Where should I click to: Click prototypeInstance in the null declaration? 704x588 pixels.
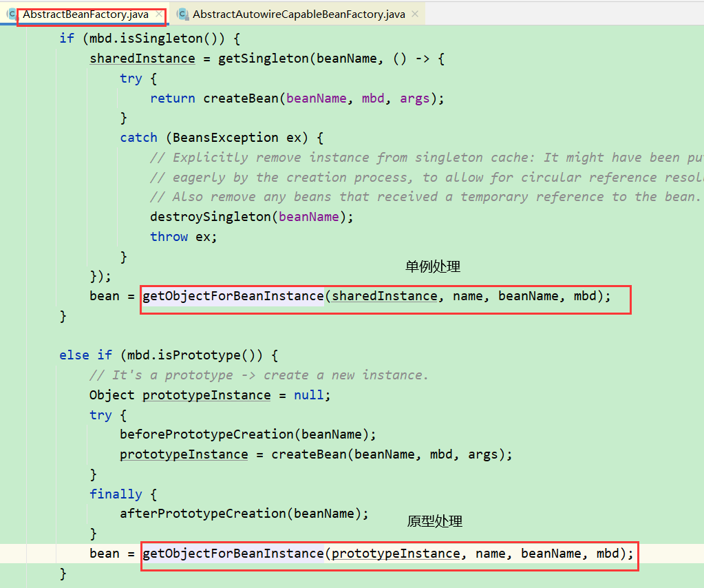(x=206, y=395)
